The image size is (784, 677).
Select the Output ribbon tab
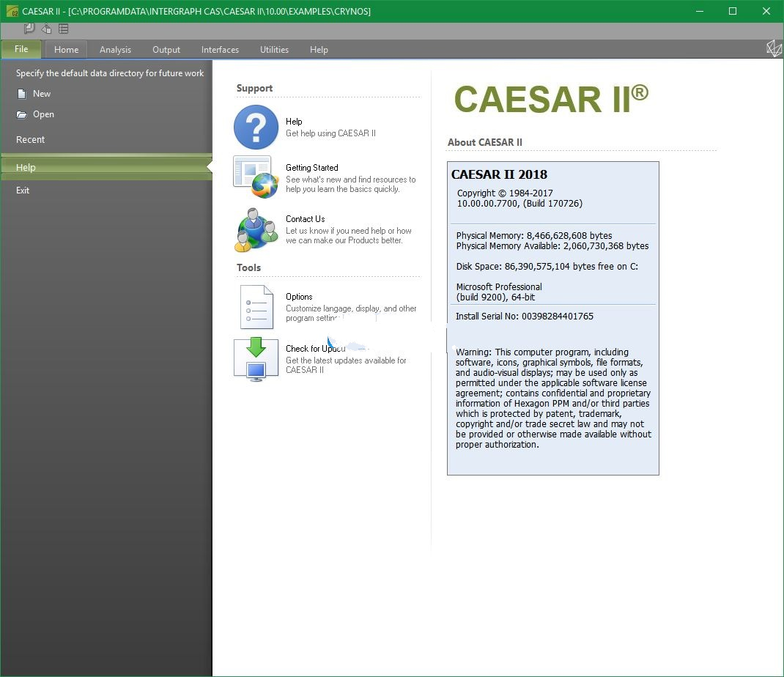pos(166,49)
